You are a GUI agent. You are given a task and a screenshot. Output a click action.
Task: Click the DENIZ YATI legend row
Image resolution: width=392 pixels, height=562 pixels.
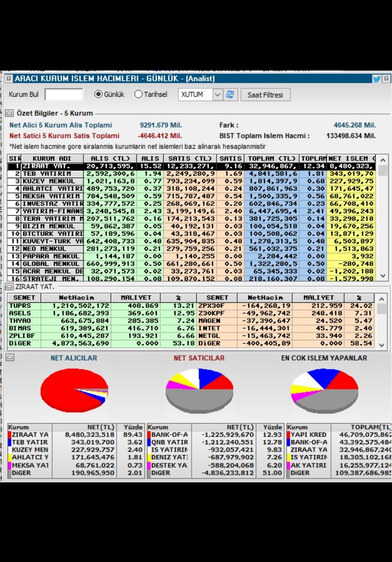pyautogui.click(x=215, y=457)
